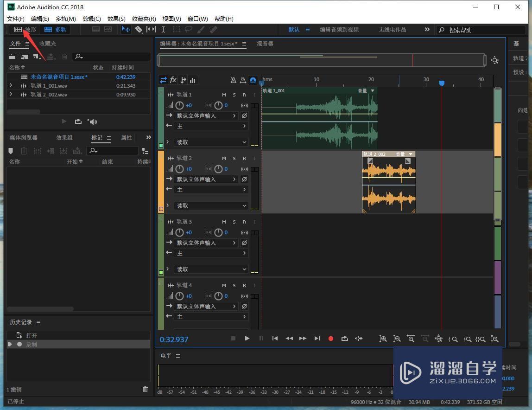Open 效果(S) menu
This screenshot has height=410, width=532.
click(116, 19)
